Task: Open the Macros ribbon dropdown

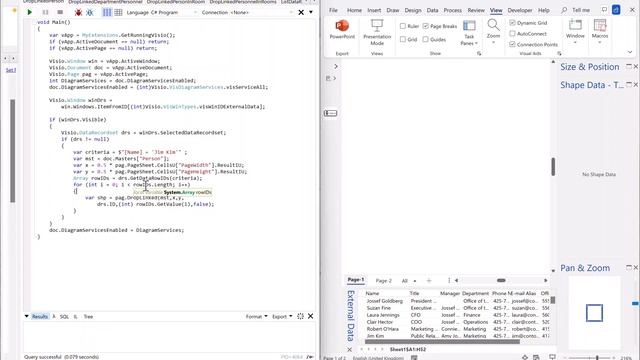Action: (x=600, y=31)
